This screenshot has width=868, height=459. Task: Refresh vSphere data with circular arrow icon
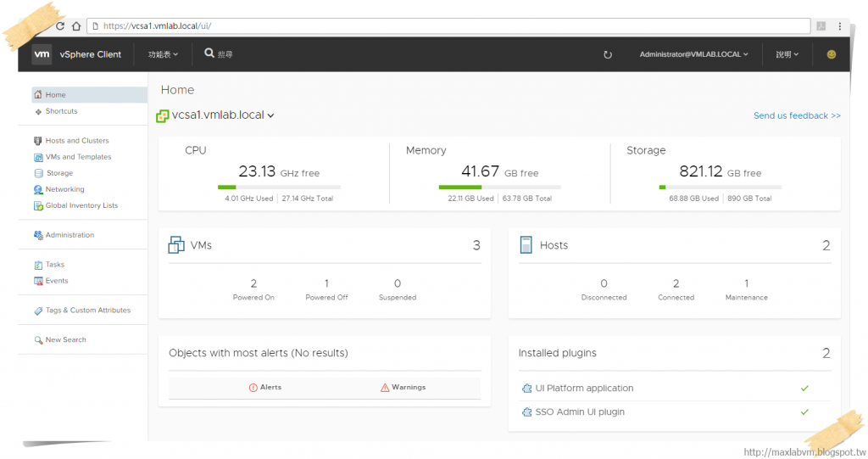tap(607, 54)
